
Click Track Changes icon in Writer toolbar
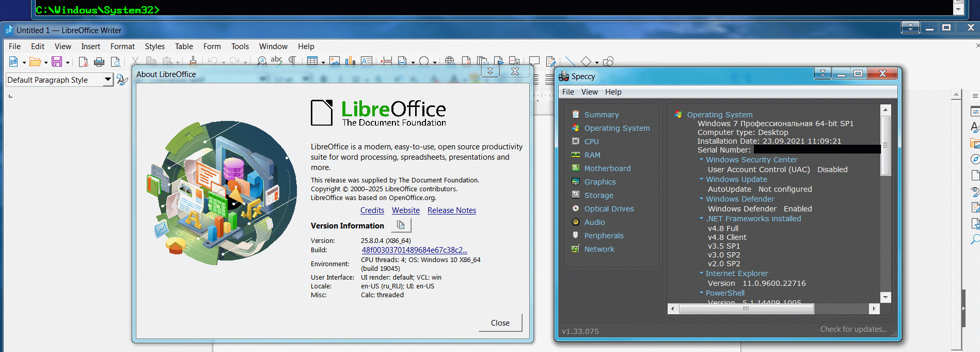pos(550,61)
